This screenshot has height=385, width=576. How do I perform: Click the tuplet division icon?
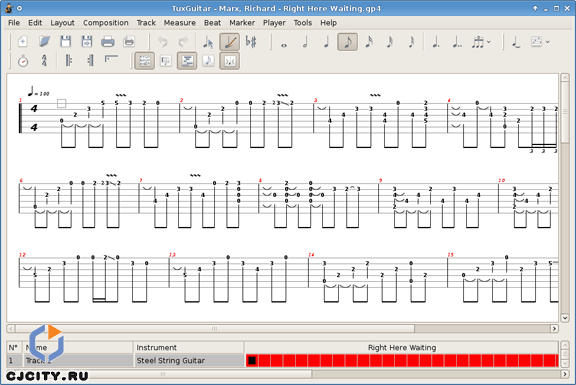[478, 42]
